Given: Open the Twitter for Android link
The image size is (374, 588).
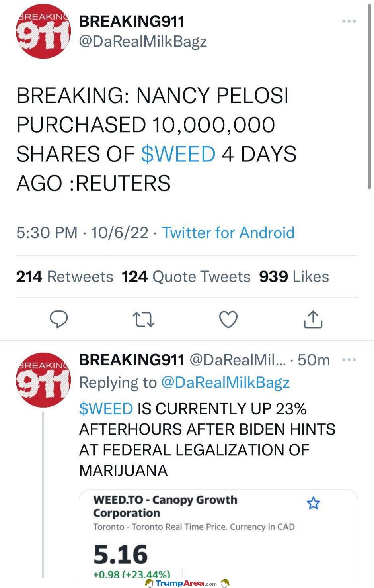Looking at the screenshot, I should click(x=228, y=233).
